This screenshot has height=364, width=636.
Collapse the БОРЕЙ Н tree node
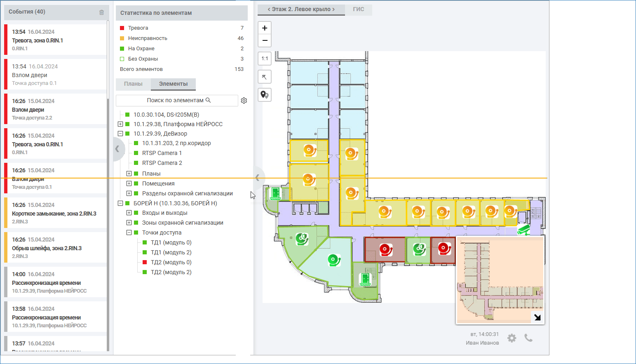tap(120, 203)
